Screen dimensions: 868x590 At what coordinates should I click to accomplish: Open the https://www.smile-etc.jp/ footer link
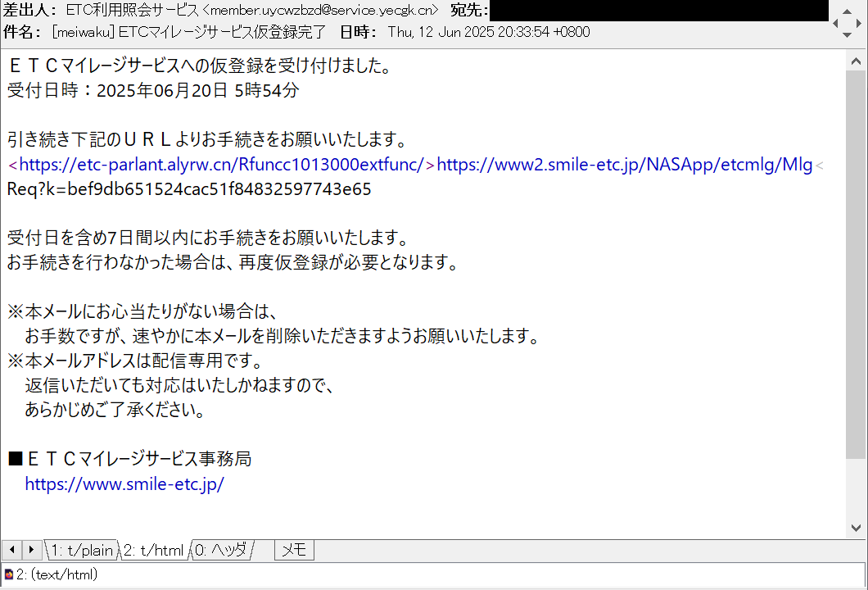pos(124,484)
